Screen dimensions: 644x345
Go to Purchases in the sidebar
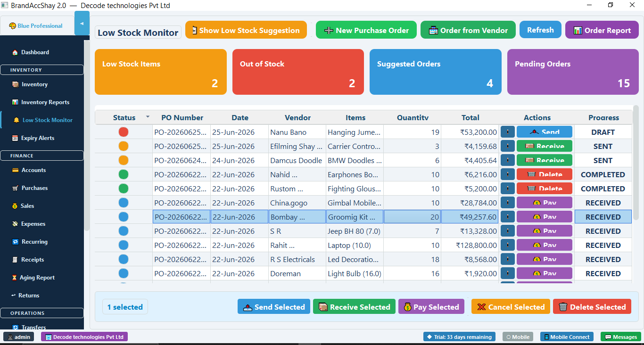(30, 188)
